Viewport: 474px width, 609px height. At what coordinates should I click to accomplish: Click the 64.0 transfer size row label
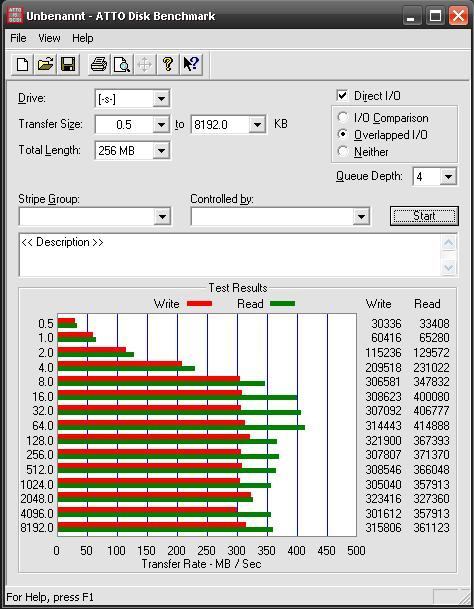point(43,426)
